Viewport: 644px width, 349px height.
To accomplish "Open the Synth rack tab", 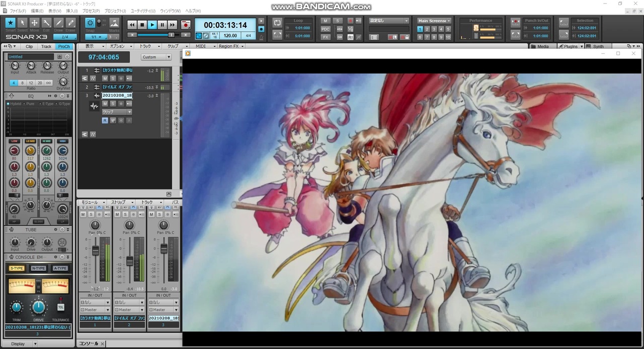I will [597, 46].
